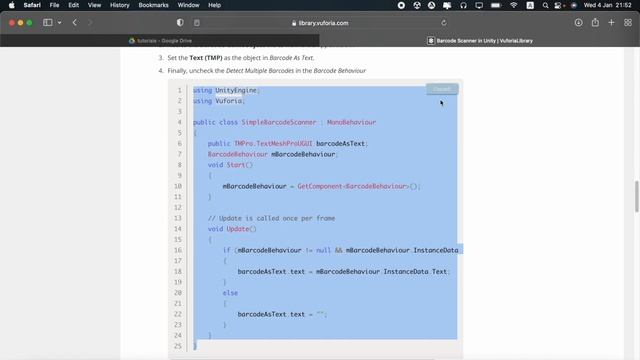Reload the current page
640x360 pixels.
(x=444, y=23)
